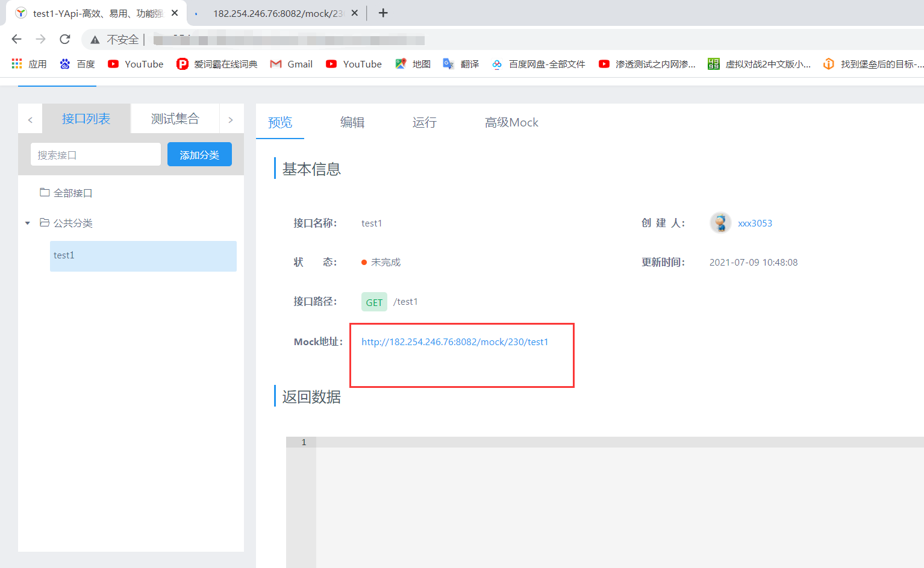
Task: Open the YouTube bookmark
Action: tap(136, 64)
